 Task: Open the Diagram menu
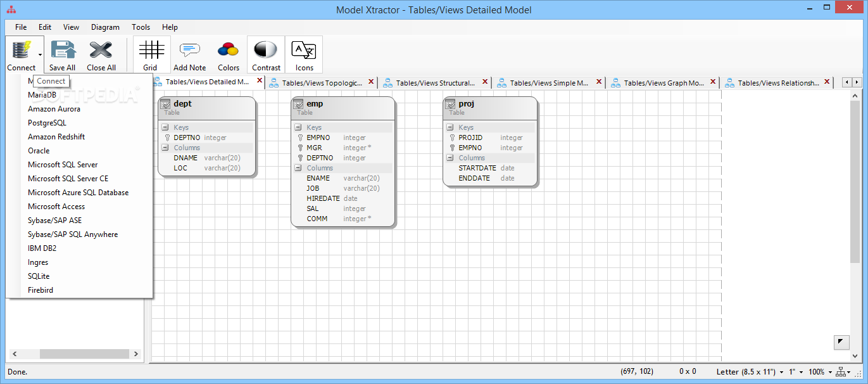105,27
